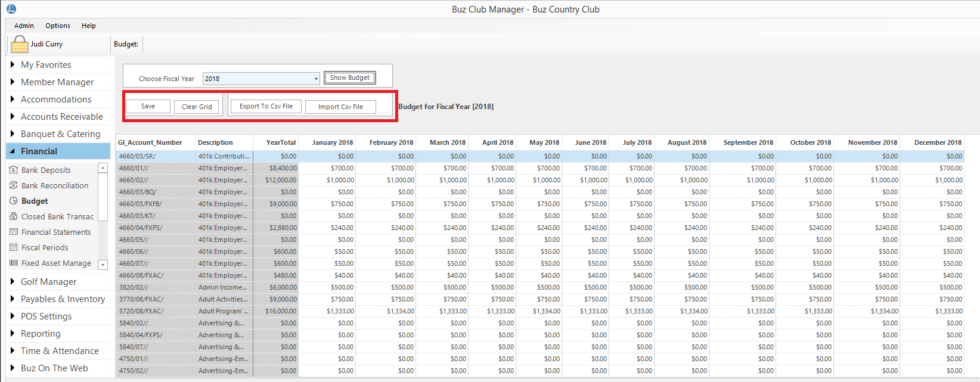This screenshot has width=980, height=382.
Task: Click the Fiscal Periods calendar icon
Action: [14, 247]
